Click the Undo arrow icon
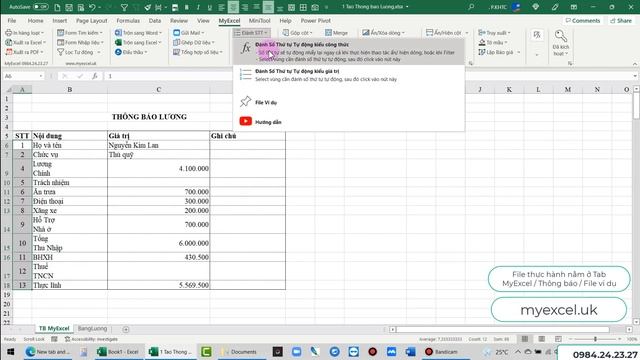This screenshot has height=360, width=640. 92,7
